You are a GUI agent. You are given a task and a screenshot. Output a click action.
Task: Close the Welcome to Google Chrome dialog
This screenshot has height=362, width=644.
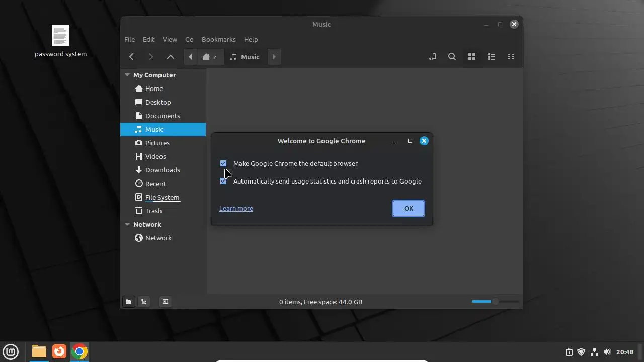424,141
